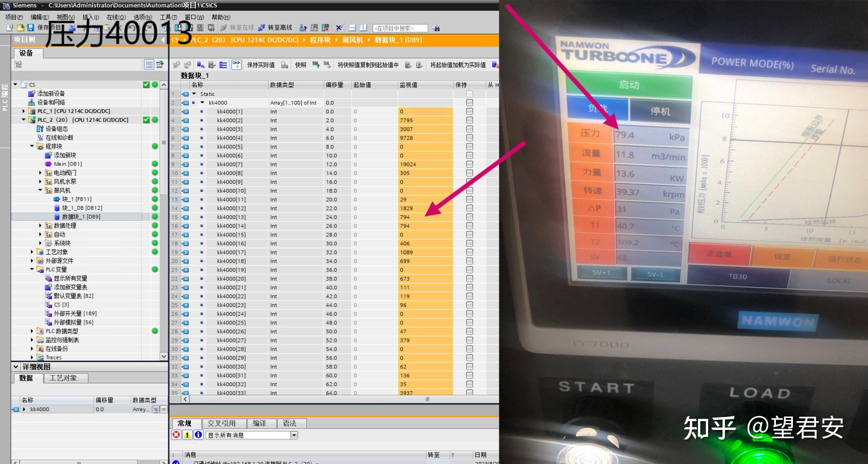
Task: Check the 保持 checkbox for kk4000[20]
Action: pyautogui.click(x=469, y=278)
